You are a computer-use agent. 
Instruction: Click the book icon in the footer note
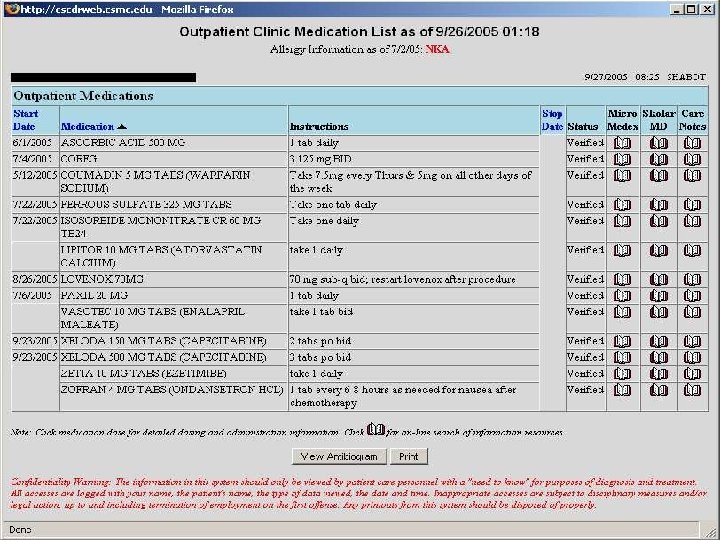tap(376, 429)
